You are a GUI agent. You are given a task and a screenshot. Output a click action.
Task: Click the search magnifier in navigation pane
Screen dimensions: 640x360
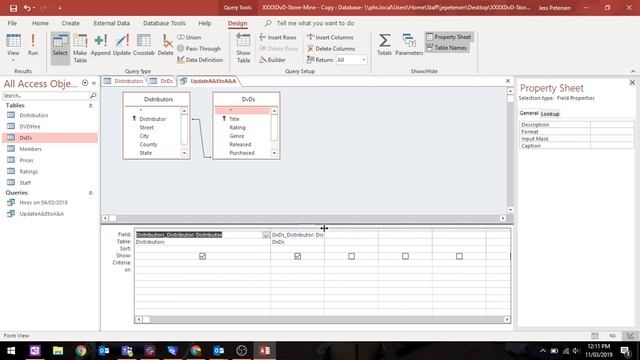[93, 96]
